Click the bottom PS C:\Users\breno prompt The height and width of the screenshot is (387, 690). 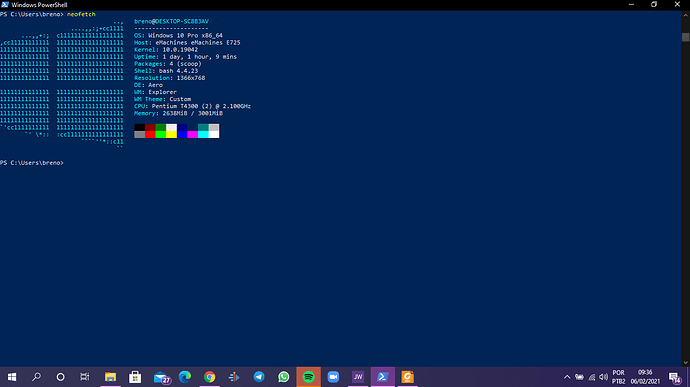(32, 162)
